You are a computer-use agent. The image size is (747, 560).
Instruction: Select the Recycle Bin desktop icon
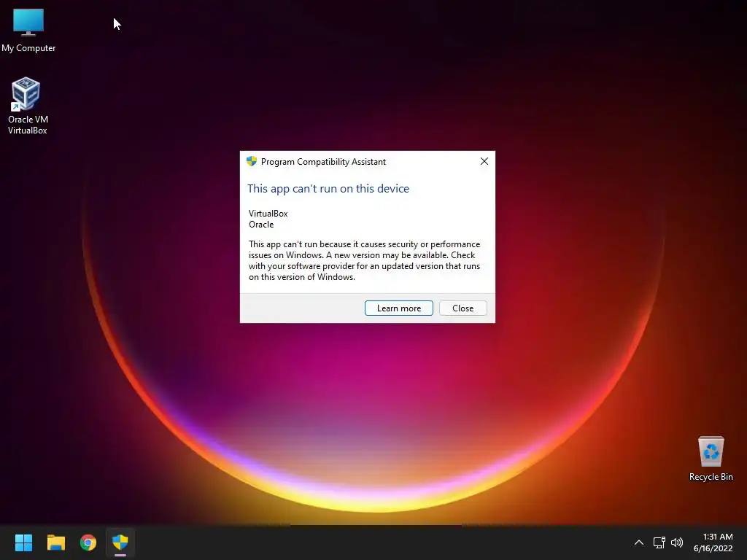coord(711,458)
